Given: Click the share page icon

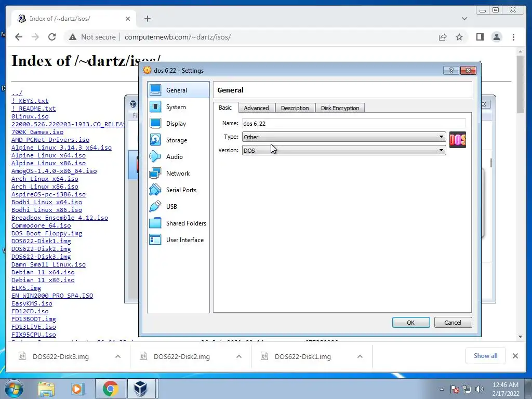Looking at the screenshot, I should tap(443, 37).
